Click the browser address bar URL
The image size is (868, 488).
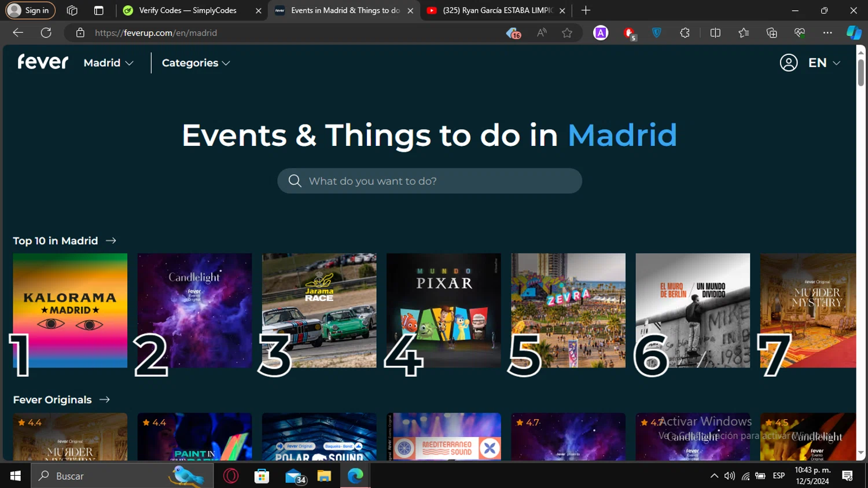pyautogui.click(x=156, y=33)
